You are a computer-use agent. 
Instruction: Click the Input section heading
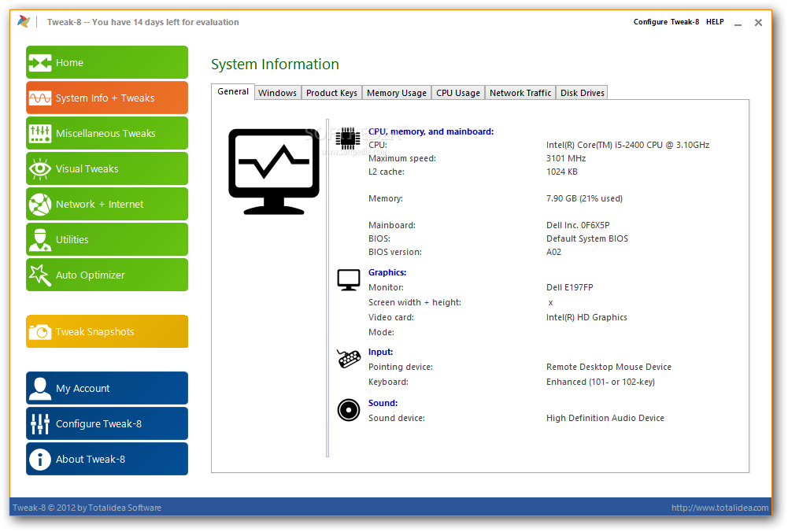click(x=380, y=352)
